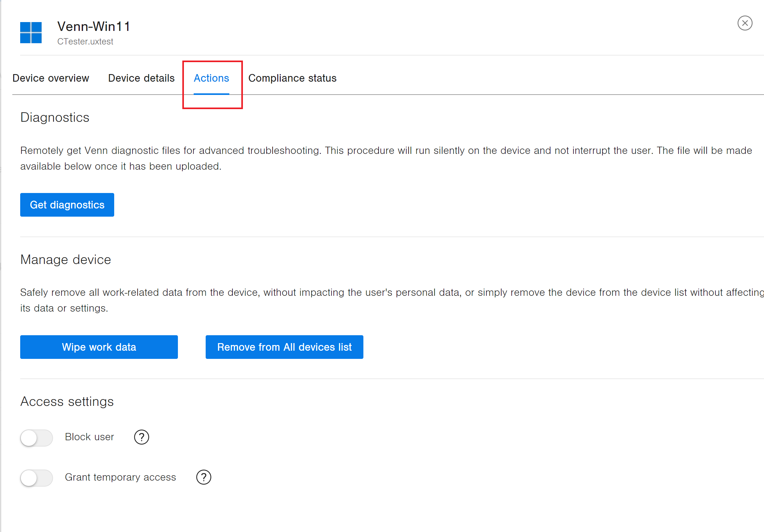Image resolution: width=764 pixels, height=532 pixels.
Task: Toggle the Block user switch
Action: coord(36,437)
